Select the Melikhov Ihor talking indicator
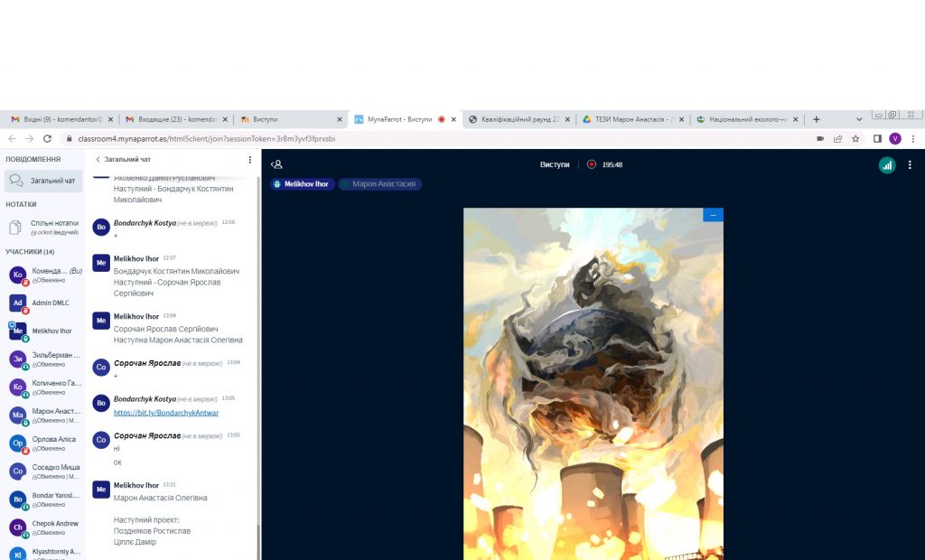925x560 pixels. tap(304, 184)
